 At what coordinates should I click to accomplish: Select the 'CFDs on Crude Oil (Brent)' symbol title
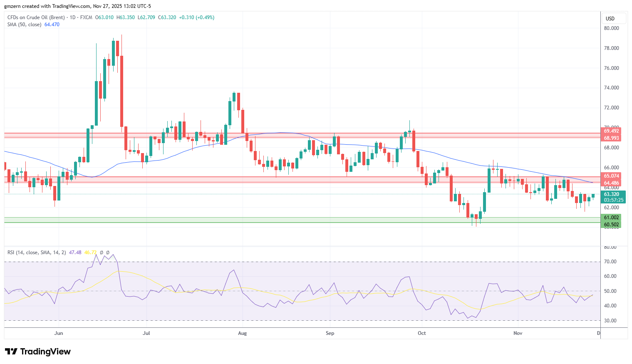(36, 17)
